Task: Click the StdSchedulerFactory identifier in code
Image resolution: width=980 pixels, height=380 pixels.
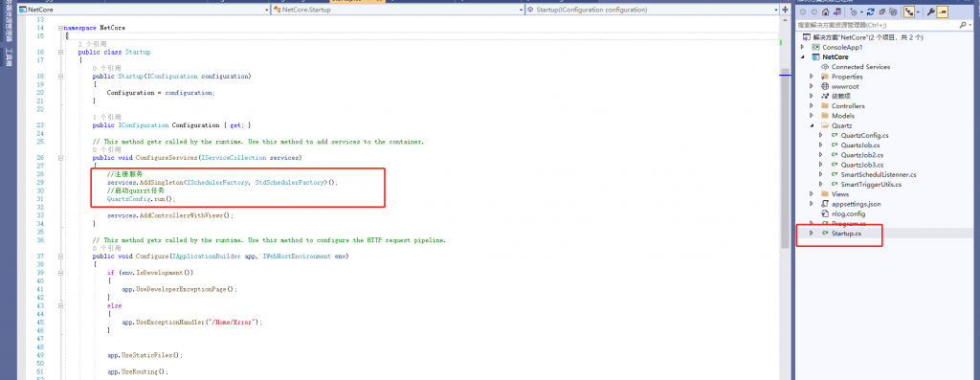Action: 290,183
